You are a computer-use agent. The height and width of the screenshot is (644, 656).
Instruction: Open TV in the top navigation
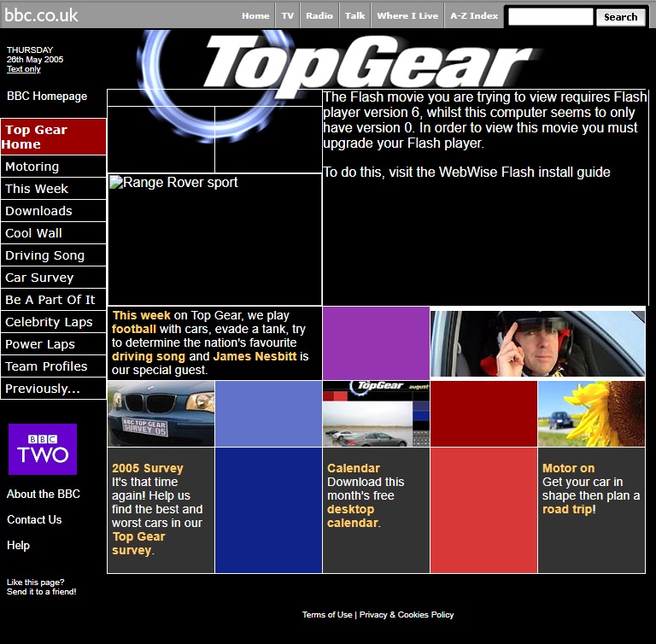tap(287, 15)
